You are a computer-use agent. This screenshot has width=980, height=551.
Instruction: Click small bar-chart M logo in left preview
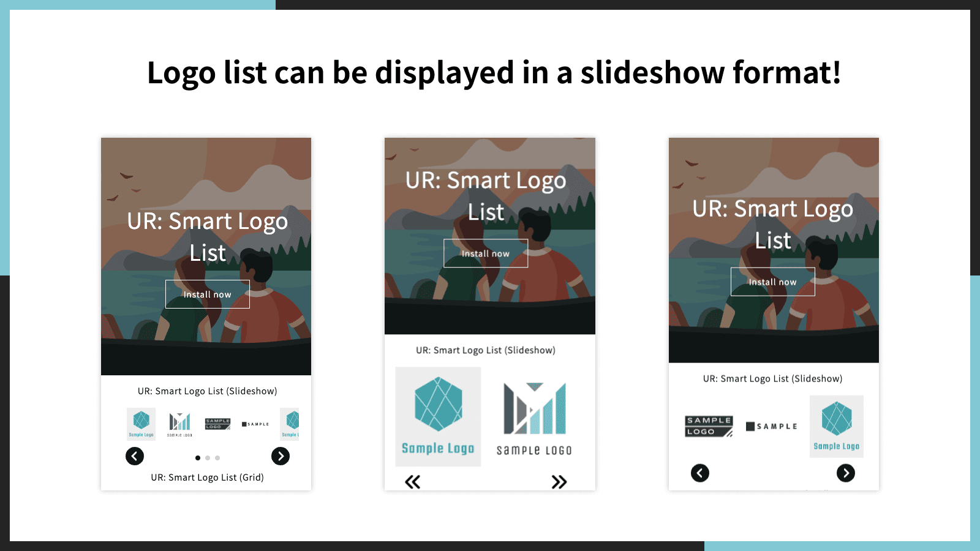(180, 424)
